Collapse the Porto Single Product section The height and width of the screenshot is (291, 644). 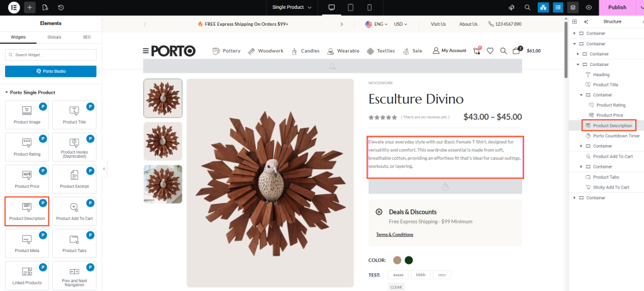[x=6, y=92]
